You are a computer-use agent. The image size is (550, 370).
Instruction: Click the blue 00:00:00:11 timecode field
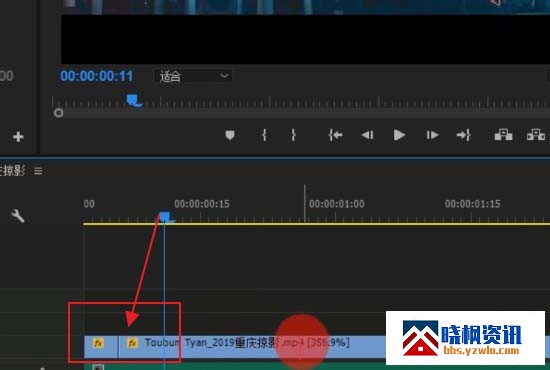96,76
